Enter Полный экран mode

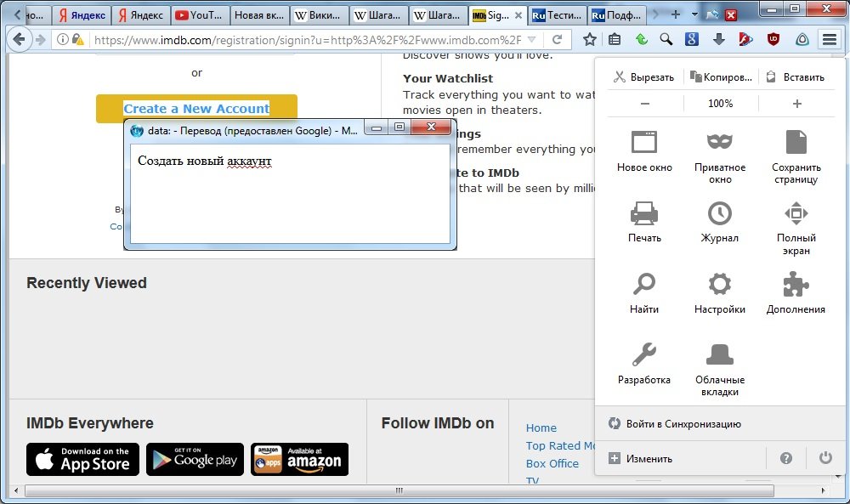(x=796, y=228)
